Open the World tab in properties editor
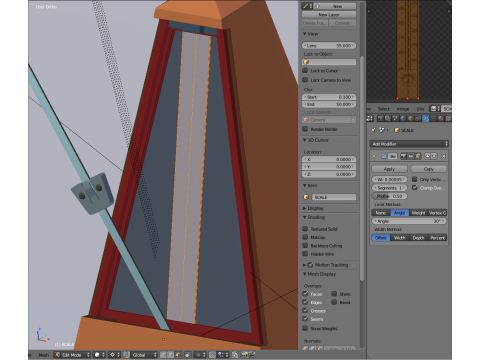 pos(403,118)
